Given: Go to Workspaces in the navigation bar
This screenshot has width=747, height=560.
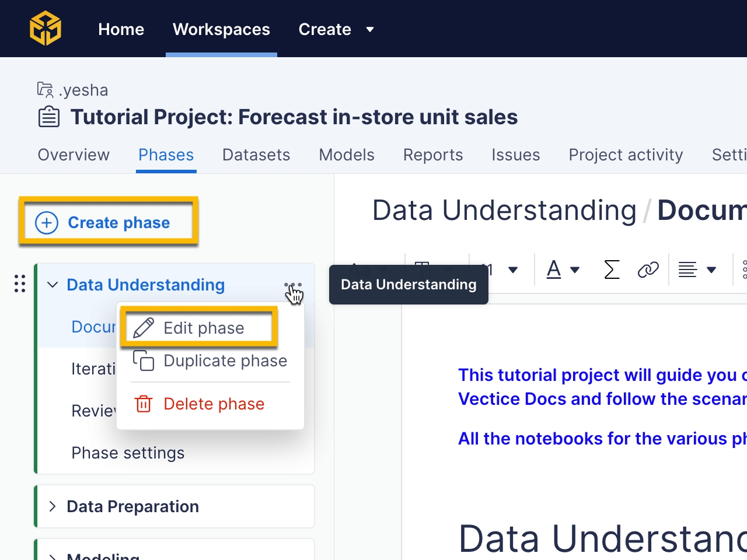Looking at the screenshot, I should pos(221,29).
